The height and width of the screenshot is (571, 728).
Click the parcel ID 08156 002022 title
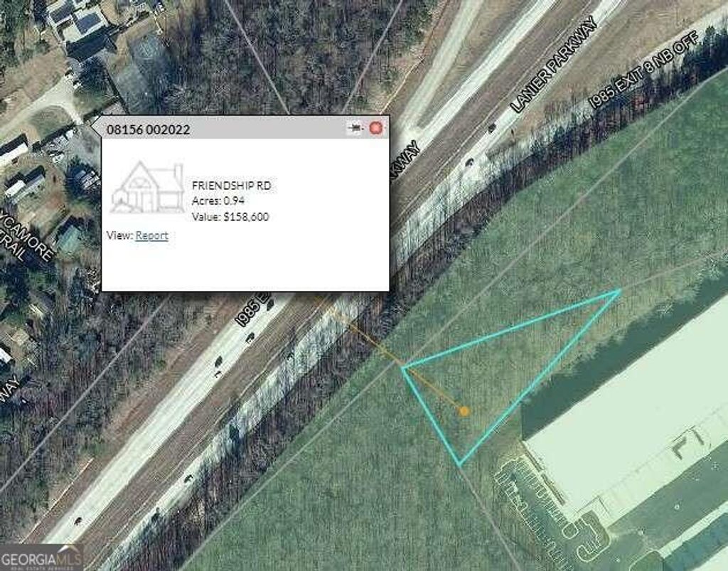148,129
